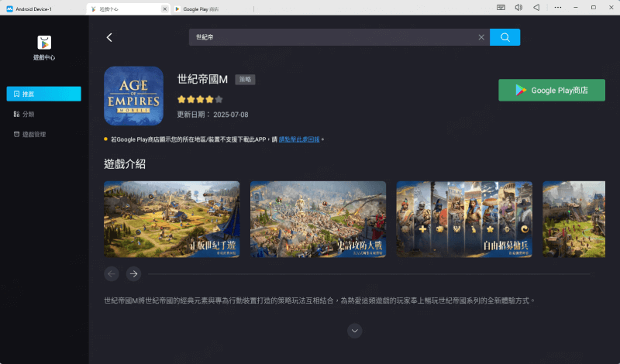This screenshot has height=364, width=620.
Task: Expand the description with down chevron
Action: pyautogui.click(x=355, y=331)
